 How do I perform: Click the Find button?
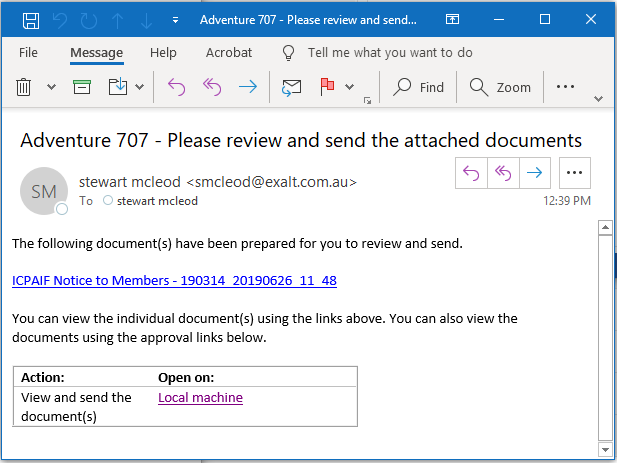pos(419,87)
